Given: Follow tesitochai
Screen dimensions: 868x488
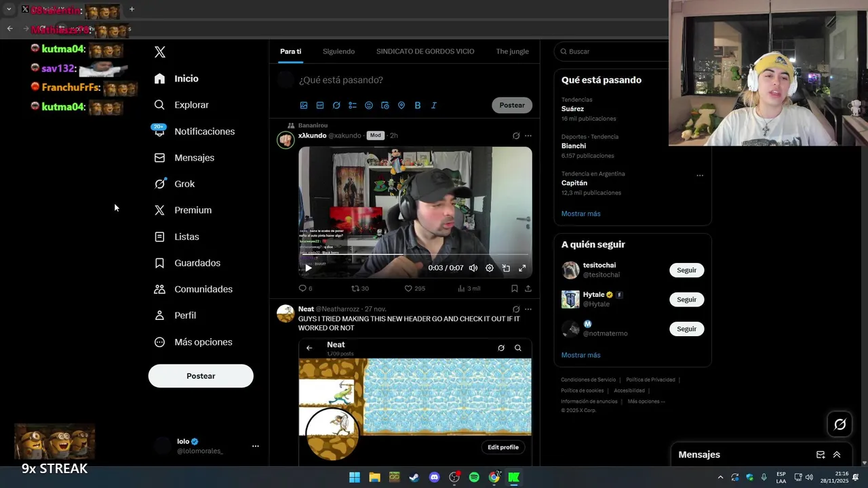Looking at the screenshot, I should tap(686, 270).
